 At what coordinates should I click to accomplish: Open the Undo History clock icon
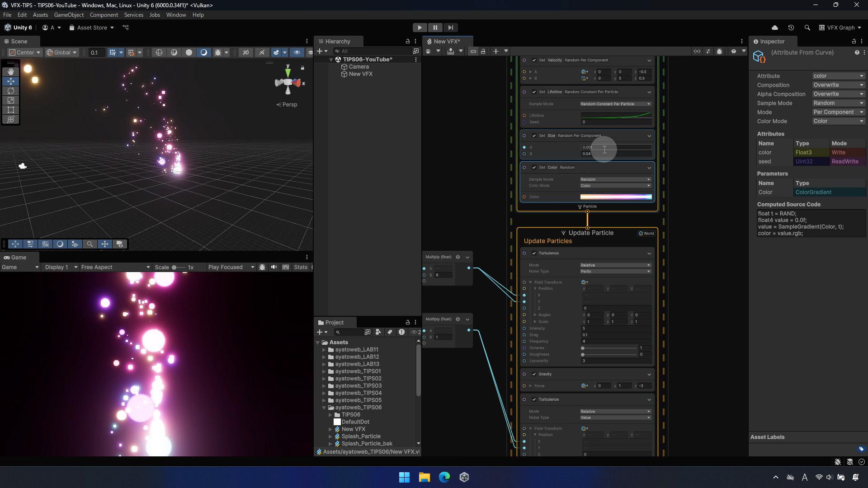click(791, 28)
